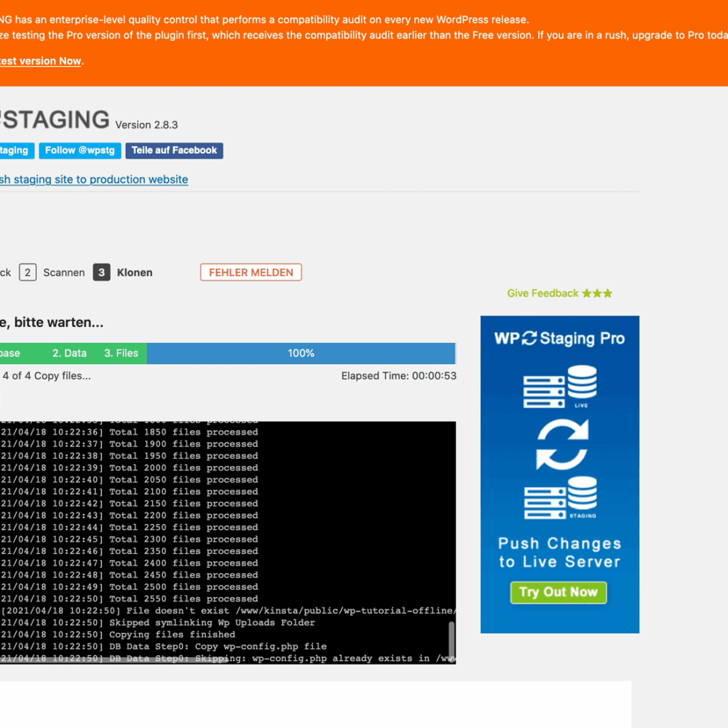Select step 3 number box for Klonen
This screenshot has height=728, width=728.
102,272
